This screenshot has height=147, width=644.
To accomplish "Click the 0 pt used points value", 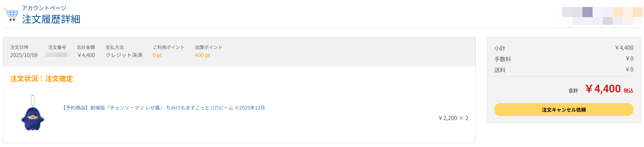I will pyautogui.click(x=157, y=55).
